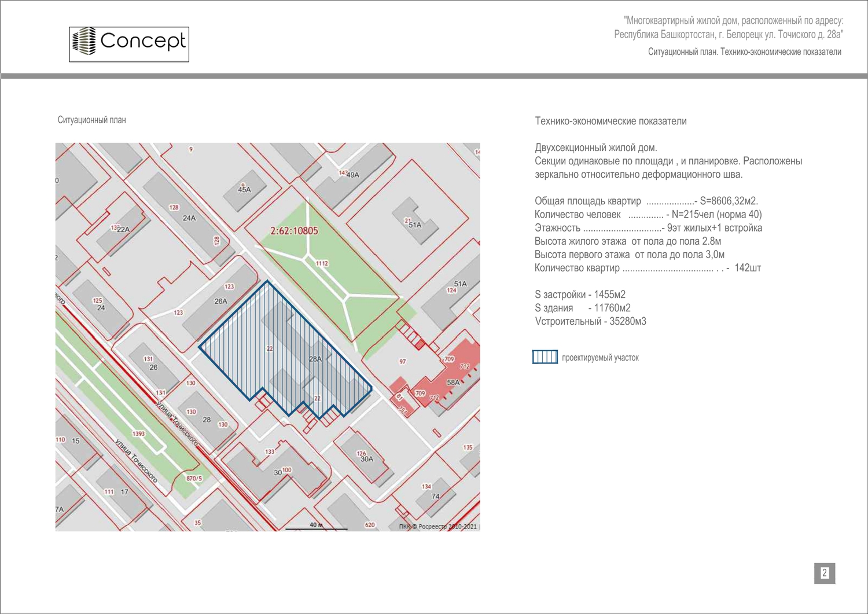Select building 74 on the map
This screenshot has height=614, width=868.
(435, 496)
